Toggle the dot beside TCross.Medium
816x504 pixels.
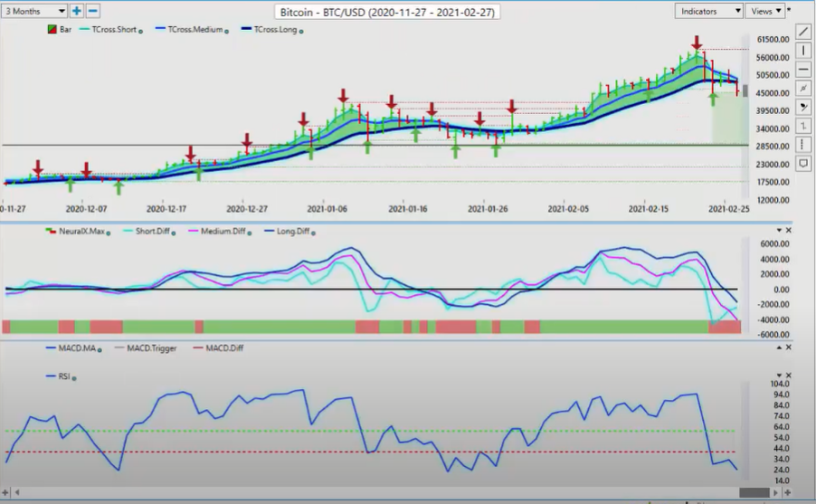click(x=226, y=32)
